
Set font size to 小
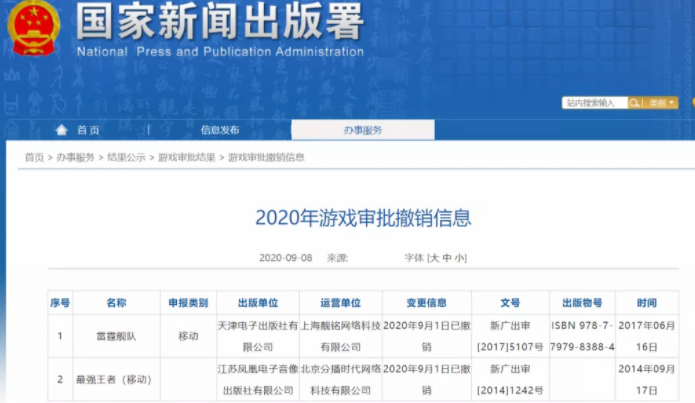459,258
